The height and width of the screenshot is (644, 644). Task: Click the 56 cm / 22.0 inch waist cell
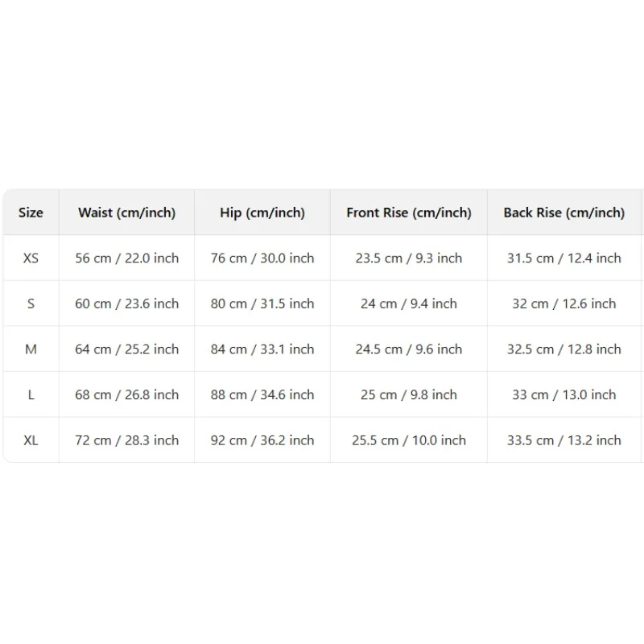pos(126,258)
